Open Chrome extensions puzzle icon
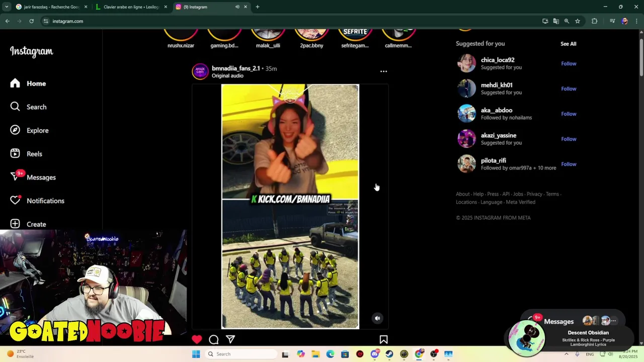 pyautogui.click(x=594, y=21)
